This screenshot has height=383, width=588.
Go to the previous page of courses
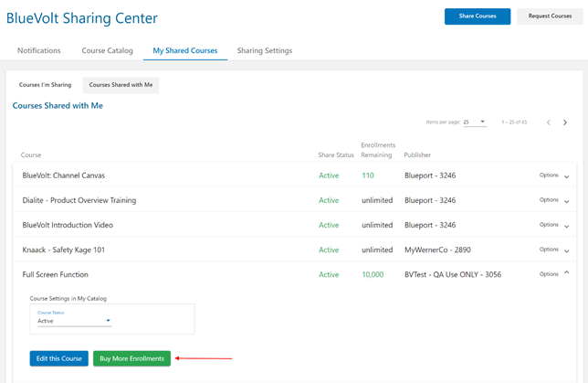[x=548, y=122]
